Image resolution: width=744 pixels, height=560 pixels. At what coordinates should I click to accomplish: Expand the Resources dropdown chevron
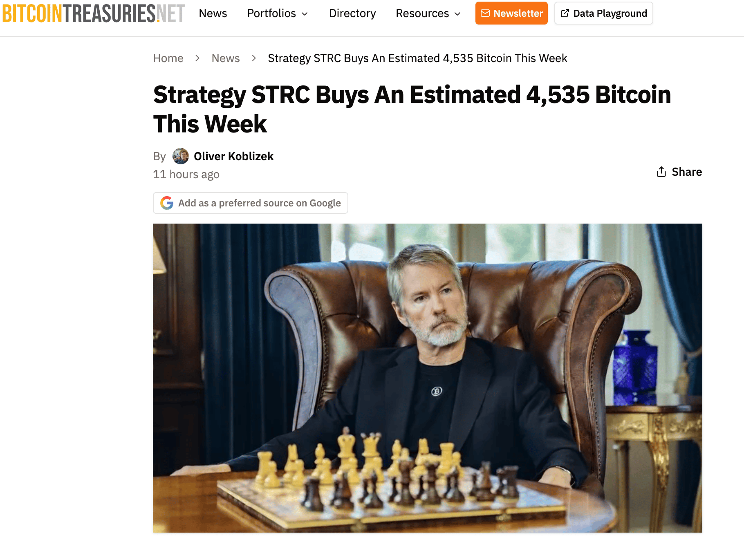(457, 14)
